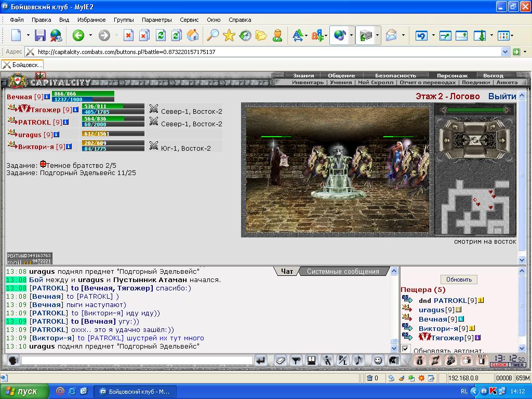Click the chat send arrow icon
The image size is (532, 399).
click(x=261, y=361)
